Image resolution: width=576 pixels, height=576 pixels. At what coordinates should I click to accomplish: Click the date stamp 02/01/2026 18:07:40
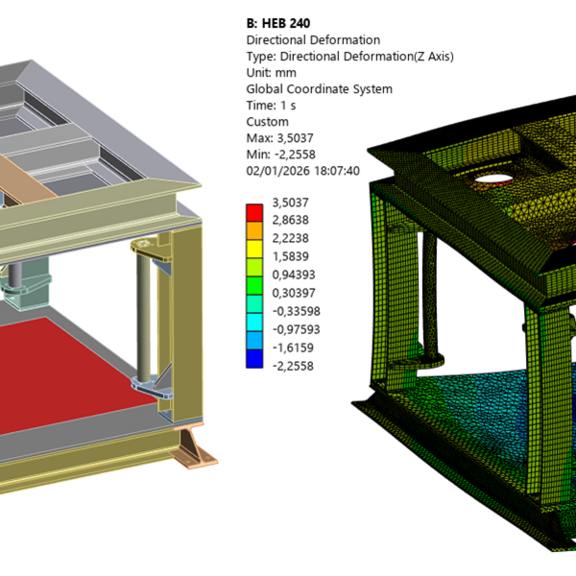point(303,171)
